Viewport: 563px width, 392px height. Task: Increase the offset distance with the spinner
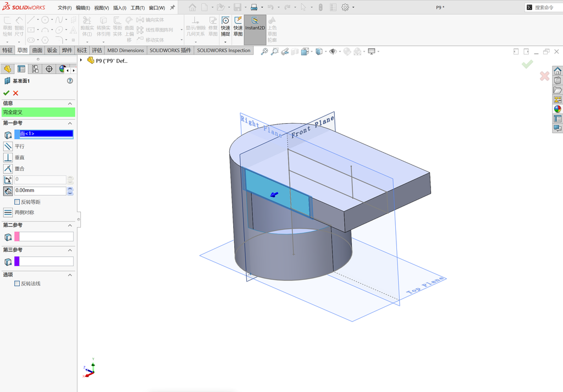70,189
